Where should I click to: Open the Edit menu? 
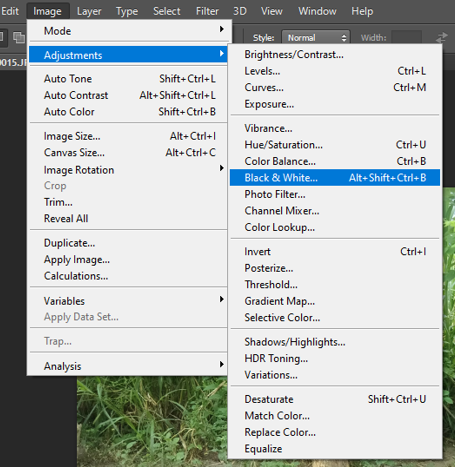pos(9,11)
